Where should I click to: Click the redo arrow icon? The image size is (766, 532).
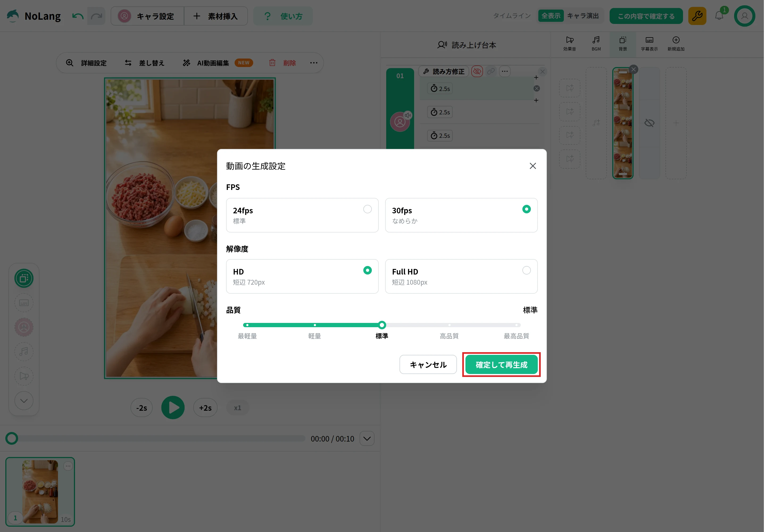tap(96, 16)
